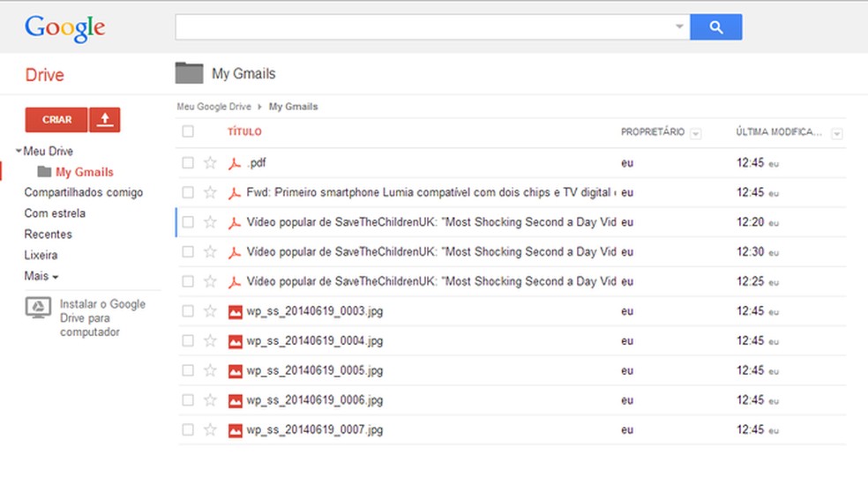Click PDF icon of Fwd: Primeiro smartphone file
Image resolution: width=868 pixels, height=492 pixels.
[235, 192]
